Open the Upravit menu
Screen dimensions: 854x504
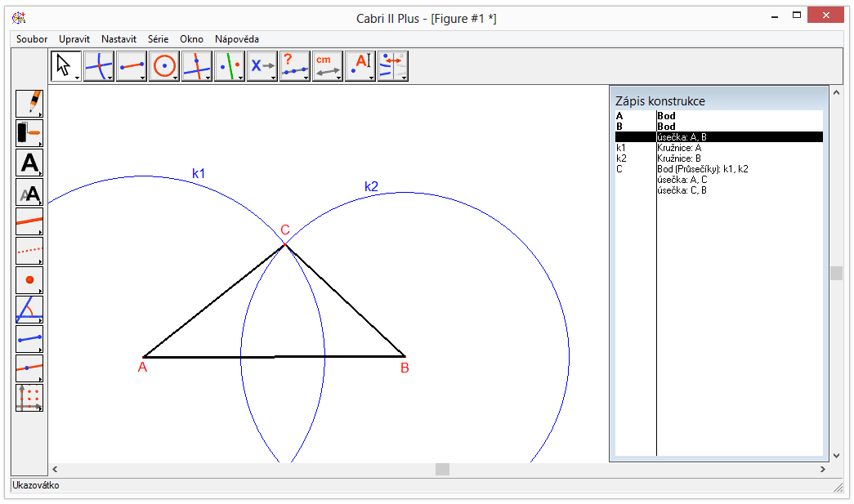74,39
